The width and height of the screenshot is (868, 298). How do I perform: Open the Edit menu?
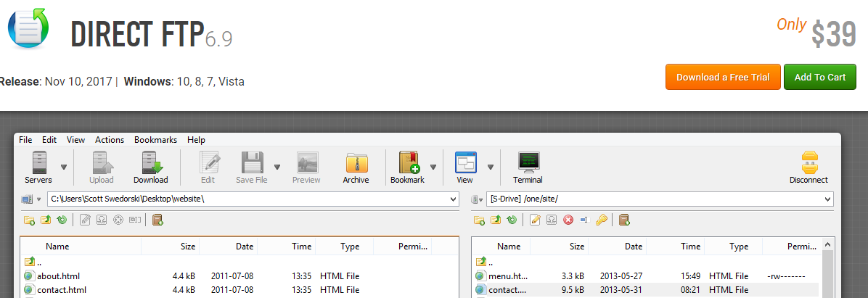(x=49, y=140)
